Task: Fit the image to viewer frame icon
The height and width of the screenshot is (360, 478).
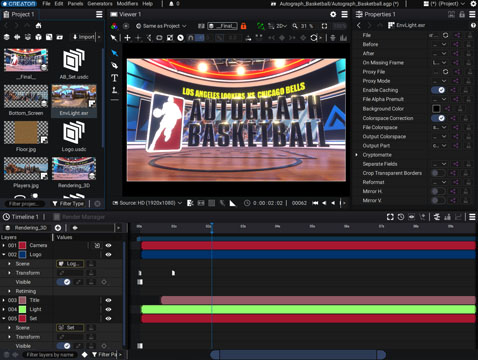Action: [x=324, y=26]
